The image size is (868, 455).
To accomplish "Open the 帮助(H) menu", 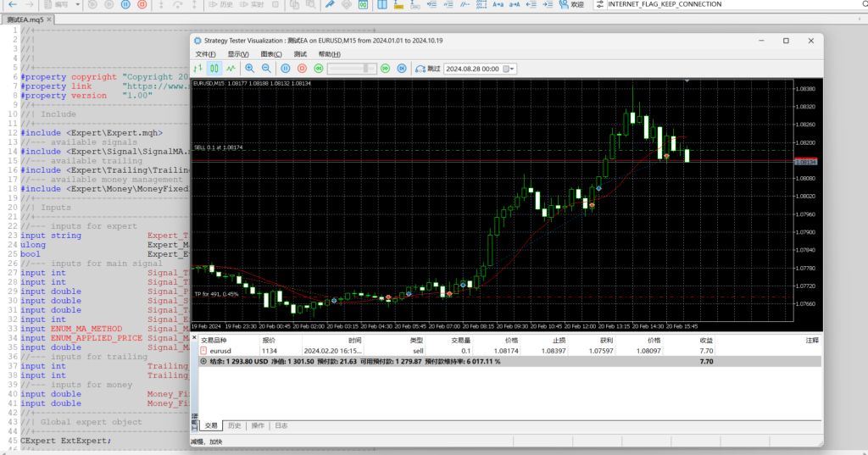I will [330, 54].
